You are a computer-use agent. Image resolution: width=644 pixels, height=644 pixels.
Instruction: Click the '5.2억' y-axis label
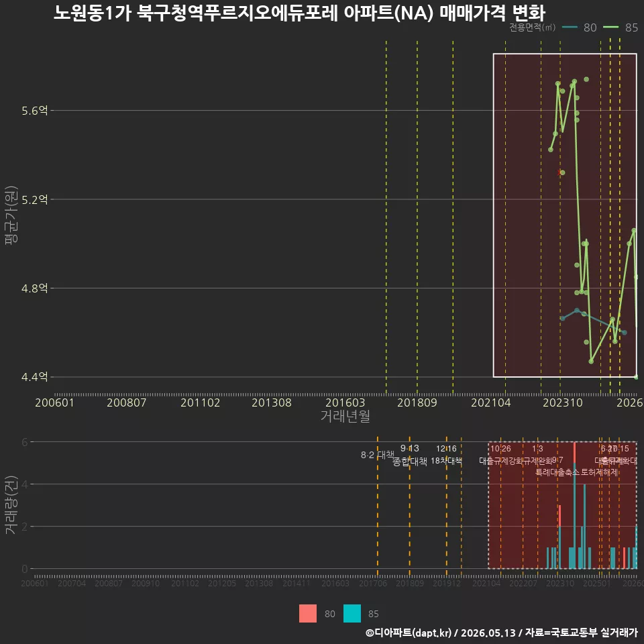35,200
